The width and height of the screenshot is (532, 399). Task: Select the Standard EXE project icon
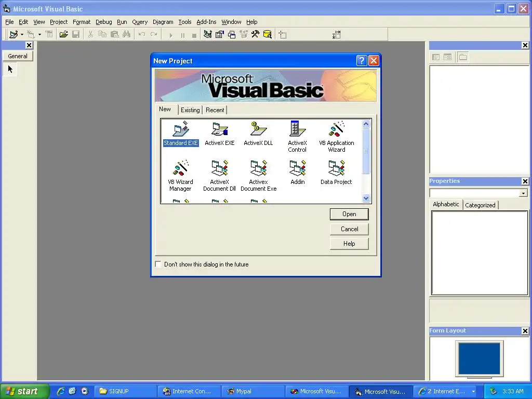[x=180, y=134]
